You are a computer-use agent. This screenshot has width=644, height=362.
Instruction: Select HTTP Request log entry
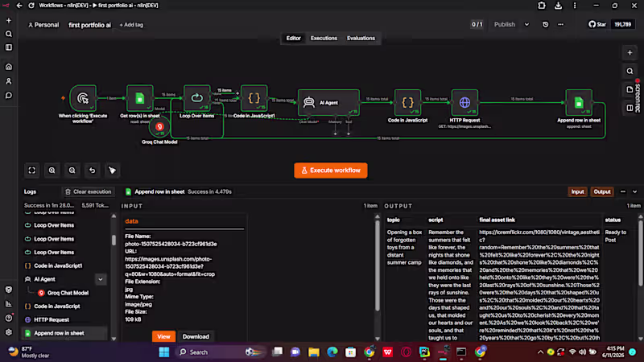coord(52,319)
